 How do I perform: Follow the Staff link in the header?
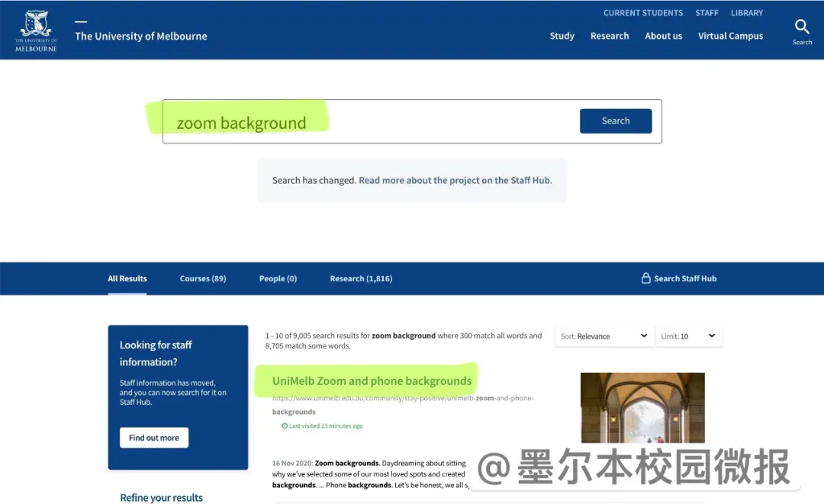707,13
